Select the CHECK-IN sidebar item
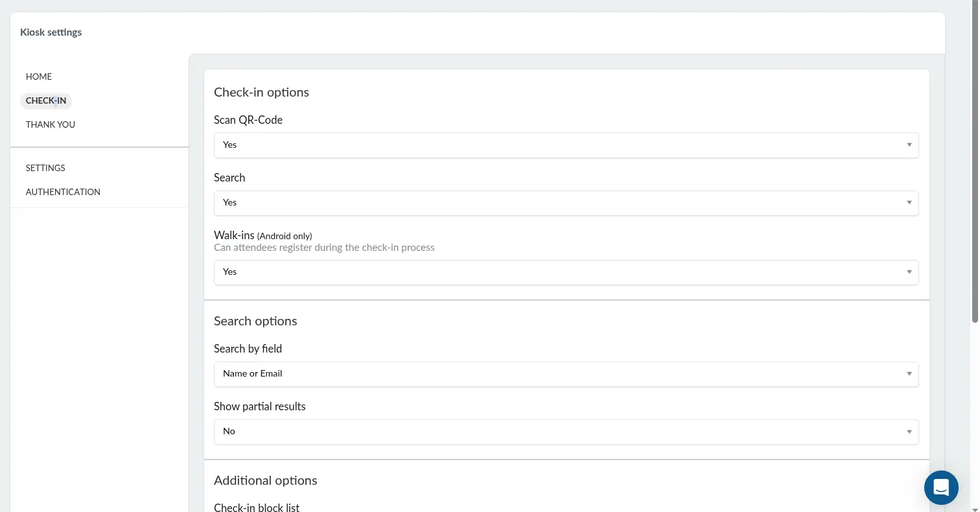The width and height of the screenshot is (980, 512). pos(46,100)
